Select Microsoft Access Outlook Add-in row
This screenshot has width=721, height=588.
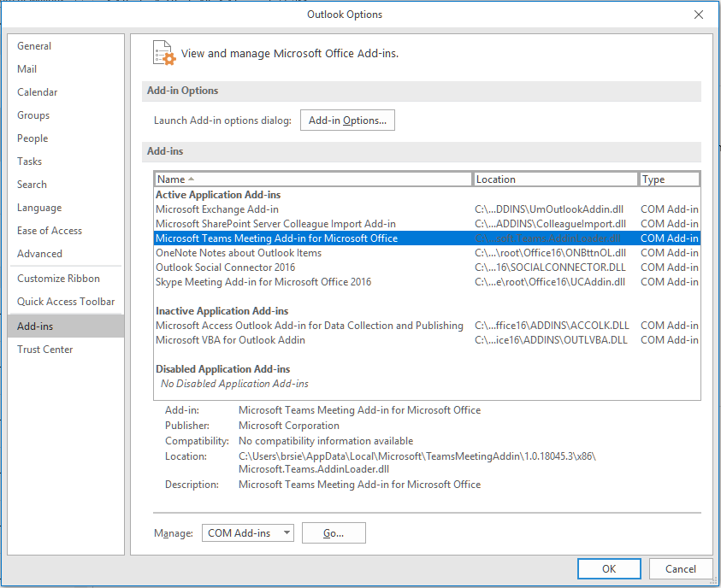[x=427, y=326]
